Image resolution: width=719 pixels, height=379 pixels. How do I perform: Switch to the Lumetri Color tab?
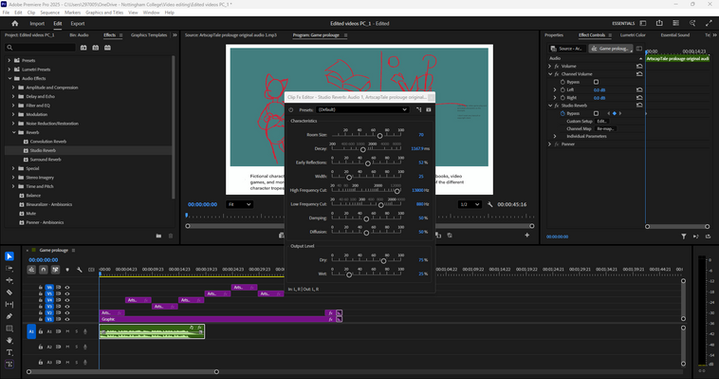coord(633,35)
